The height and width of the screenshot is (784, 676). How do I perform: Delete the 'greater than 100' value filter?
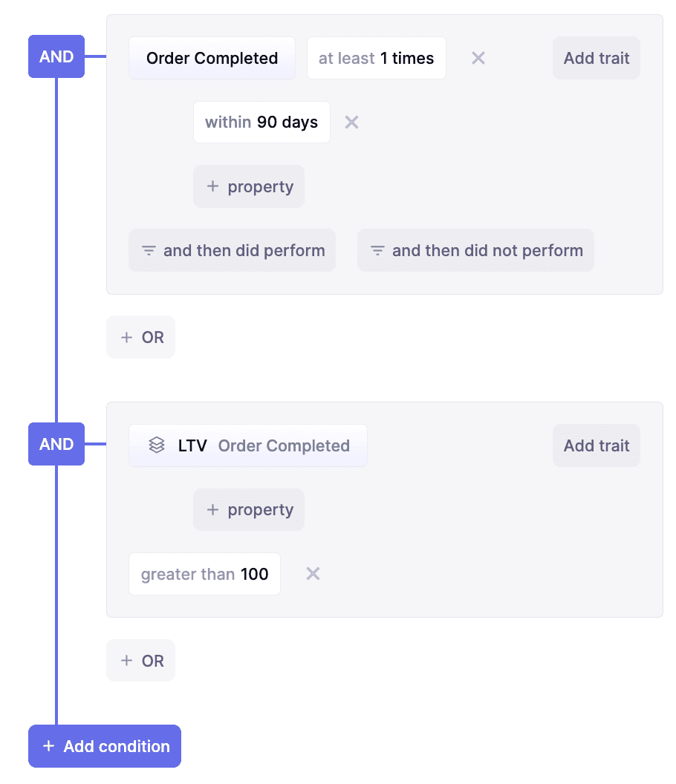313,574
